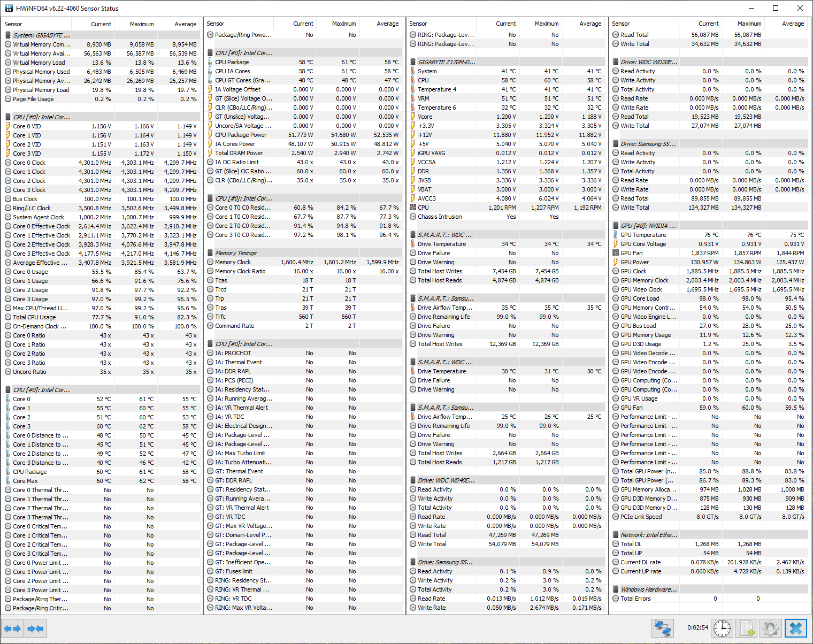Select the GPU [#0]: NVIDIA group header
Viewport: 813px width, 644px height.
[709, 226]
